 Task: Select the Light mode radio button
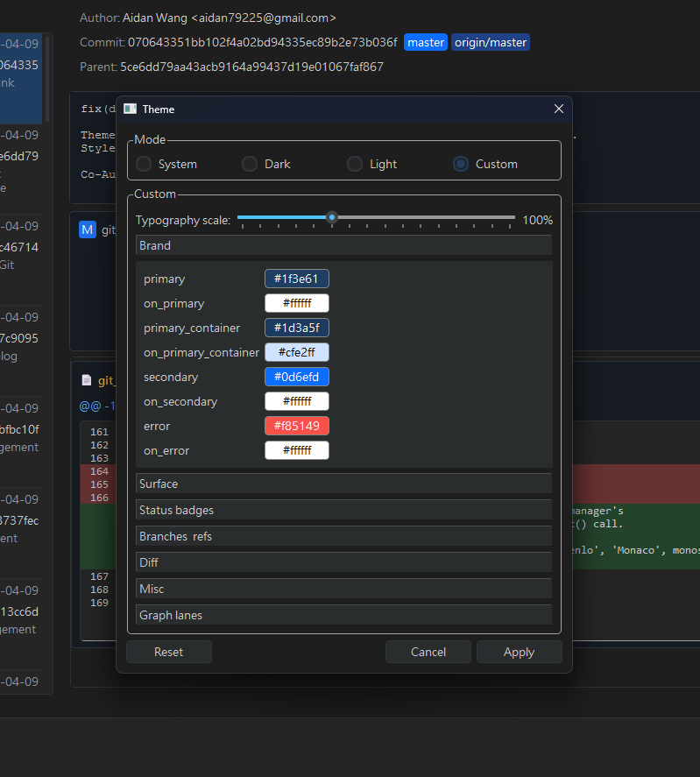pyautogui.click(x=355, y=164)
